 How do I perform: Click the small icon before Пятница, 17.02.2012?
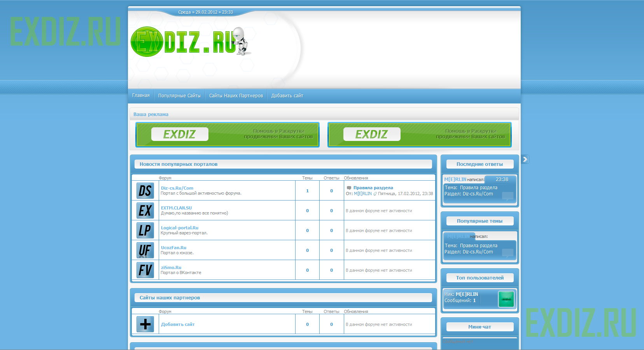pos(375,194)
